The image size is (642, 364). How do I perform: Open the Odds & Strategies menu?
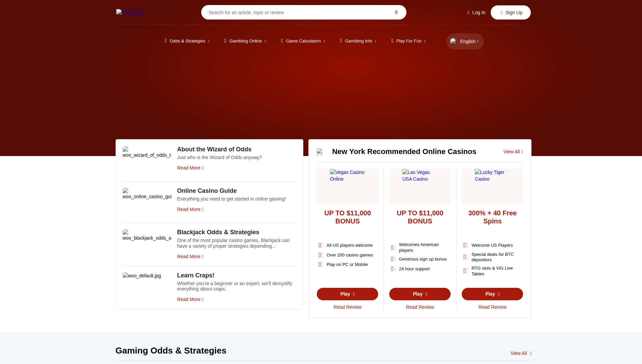pyautogui.click(x=187, y=41)
